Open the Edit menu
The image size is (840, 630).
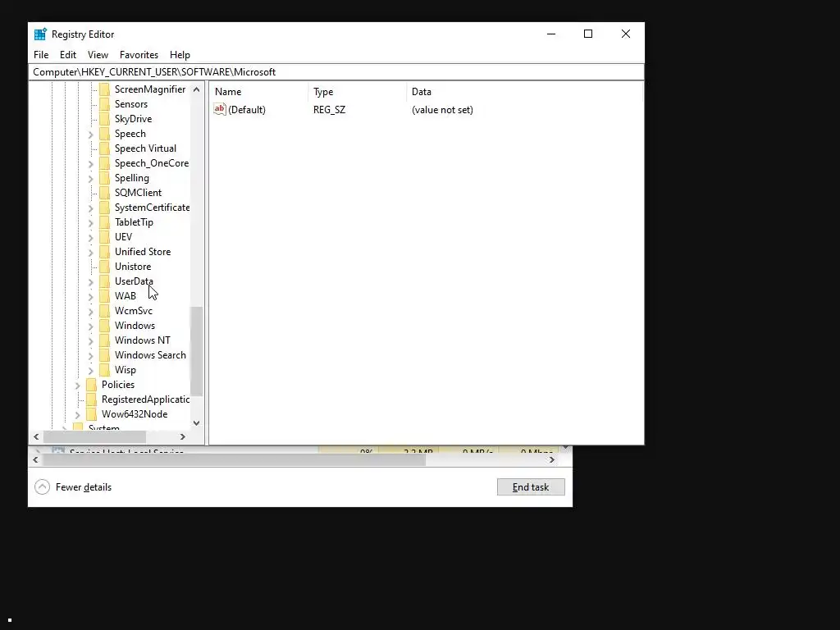pyautogui.click(x=68, y=55)
